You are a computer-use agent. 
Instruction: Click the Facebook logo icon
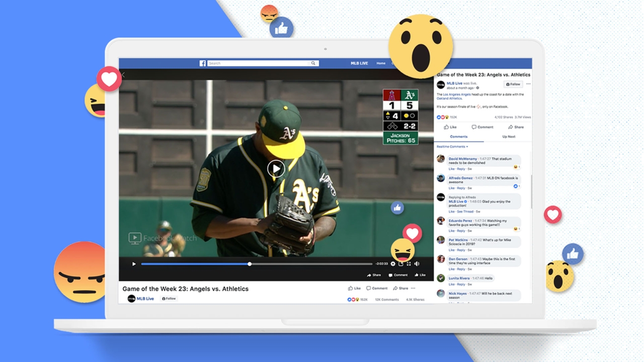203,63
